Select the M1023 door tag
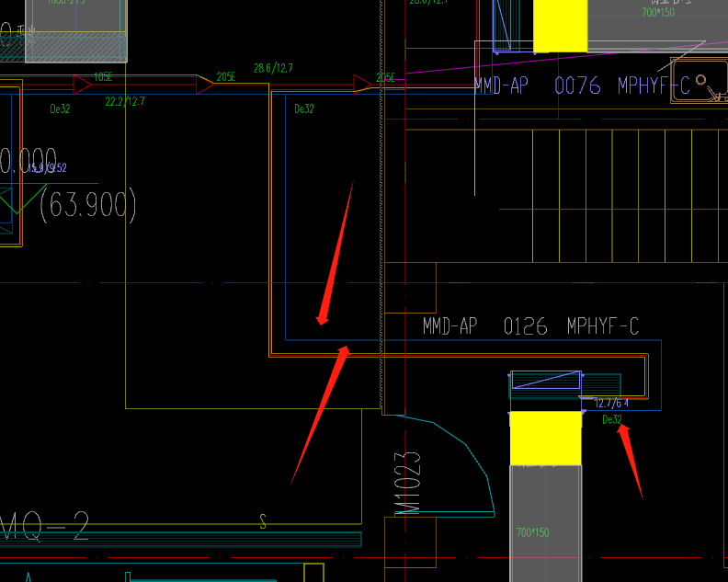The height and width of the screenshot is (582, 728). [x=407, y=483]
